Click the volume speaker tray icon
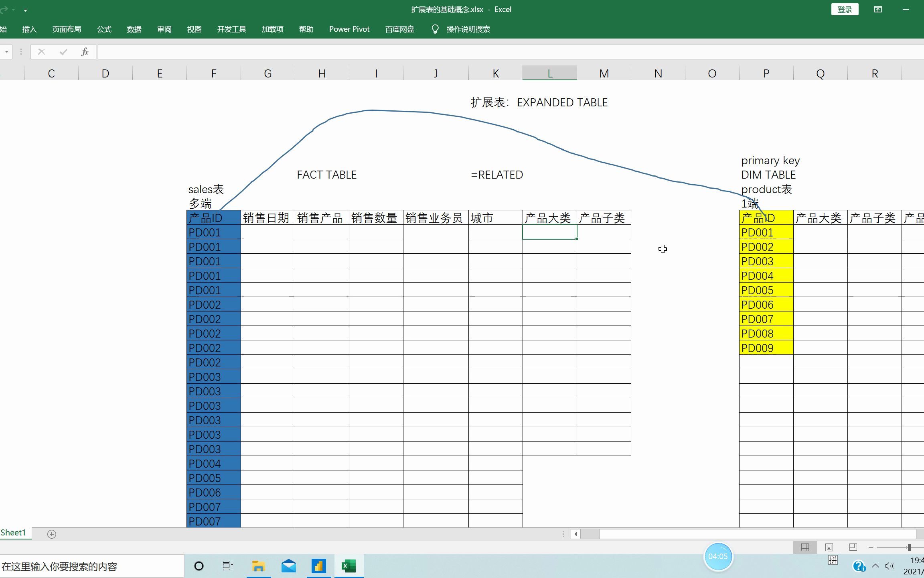Viewport: 924px width, 578px height. (x=890, y=566)
